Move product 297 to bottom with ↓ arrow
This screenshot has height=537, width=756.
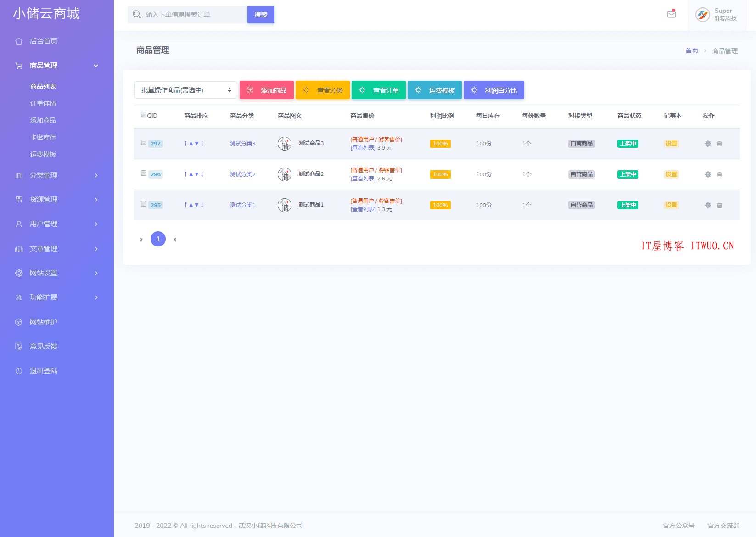tap(202, 143)
